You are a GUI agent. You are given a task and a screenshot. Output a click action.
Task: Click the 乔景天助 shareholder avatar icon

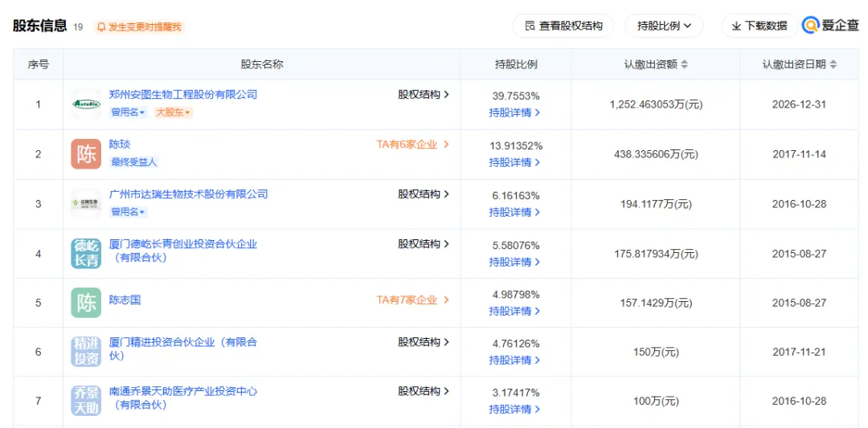(86, 401)
